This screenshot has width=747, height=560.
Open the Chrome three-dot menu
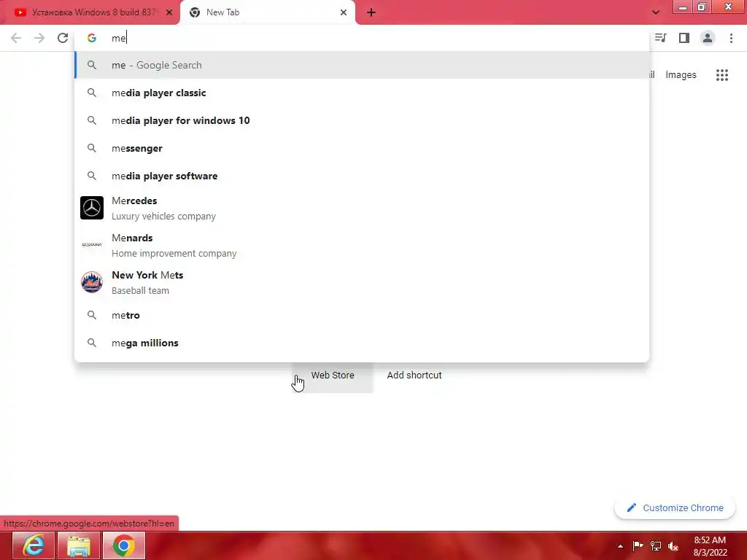pos(731,38)
